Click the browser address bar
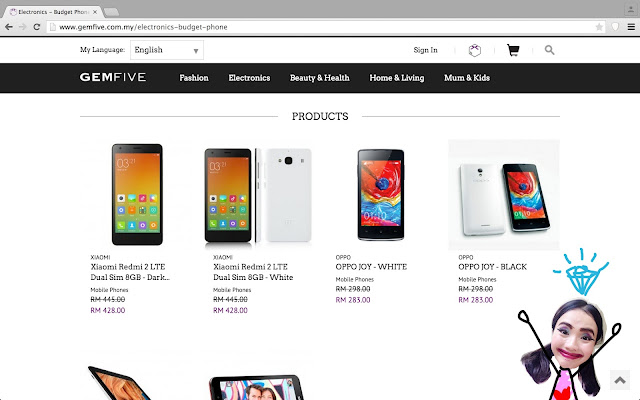640x400 pixels. (300, 26)
